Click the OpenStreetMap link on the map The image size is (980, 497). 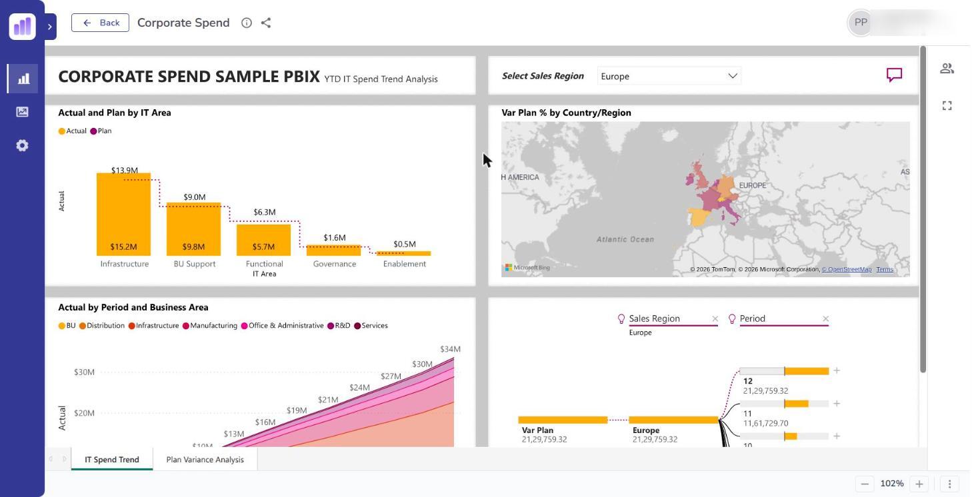click(847, 269)
